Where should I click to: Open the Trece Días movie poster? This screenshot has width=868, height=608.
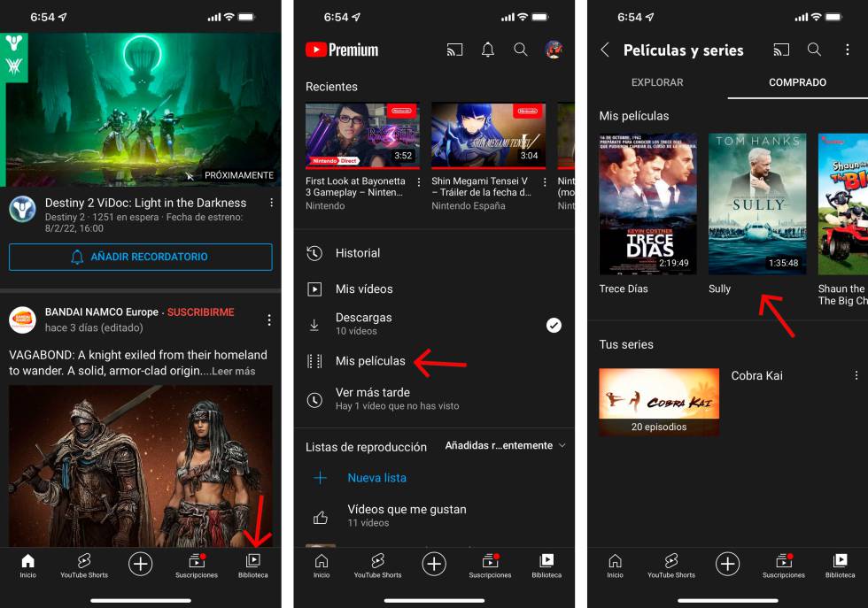coord(647,204)
